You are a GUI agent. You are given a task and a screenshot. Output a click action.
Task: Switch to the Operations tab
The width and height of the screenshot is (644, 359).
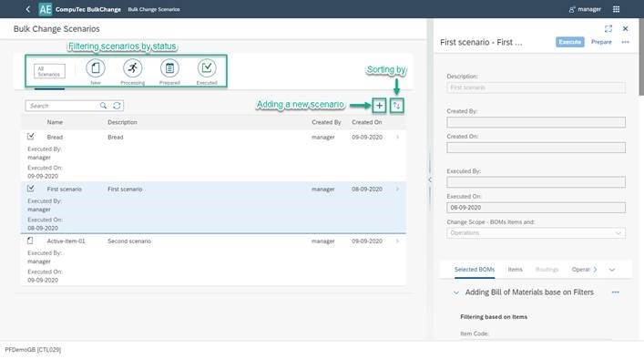tap(581, 270)
